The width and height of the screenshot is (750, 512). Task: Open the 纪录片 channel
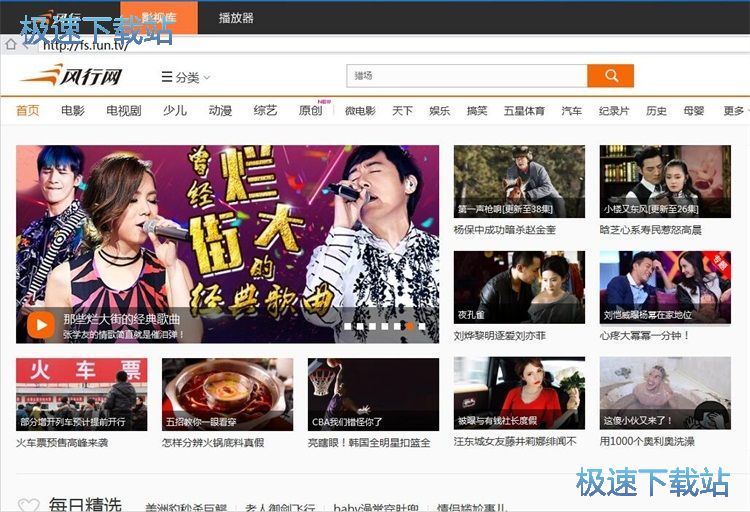tap(614, 111)
